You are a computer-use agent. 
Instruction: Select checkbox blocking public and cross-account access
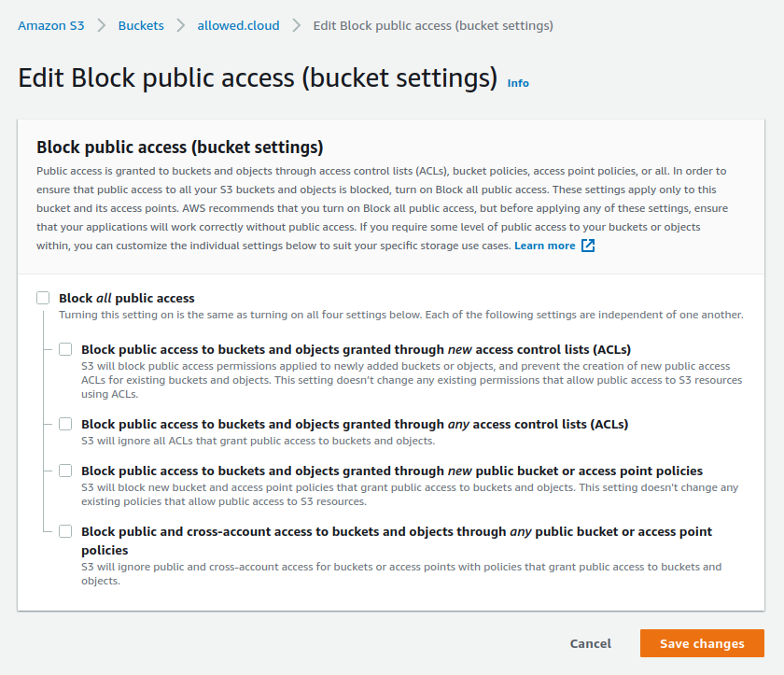click(65, 531)
